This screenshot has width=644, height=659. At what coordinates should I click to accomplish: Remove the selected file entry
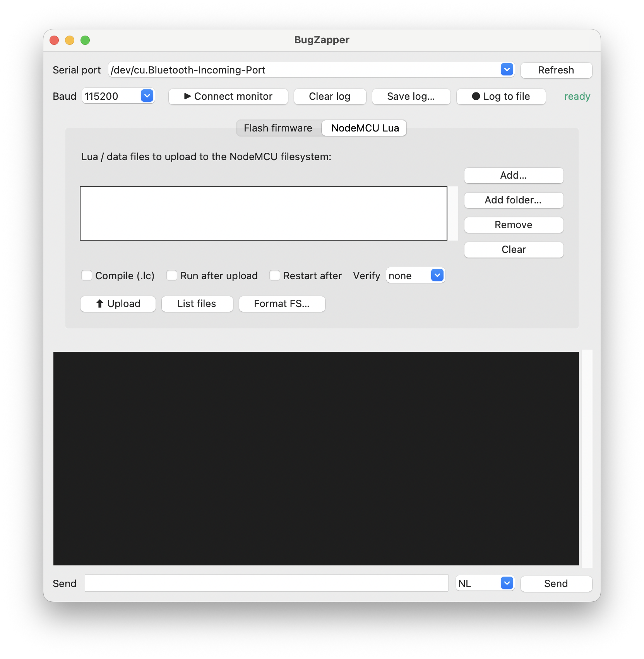(514, 225)
